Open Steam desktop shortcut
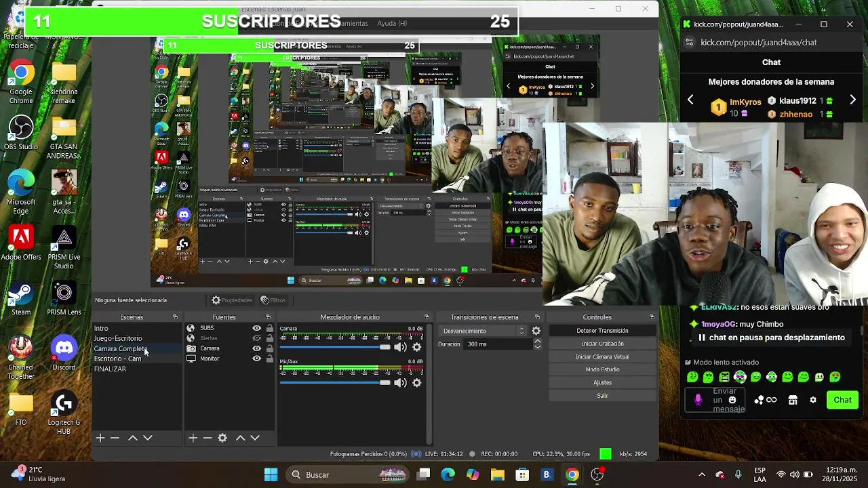Screen dimensions: 868x488 (x=21, y=299)
